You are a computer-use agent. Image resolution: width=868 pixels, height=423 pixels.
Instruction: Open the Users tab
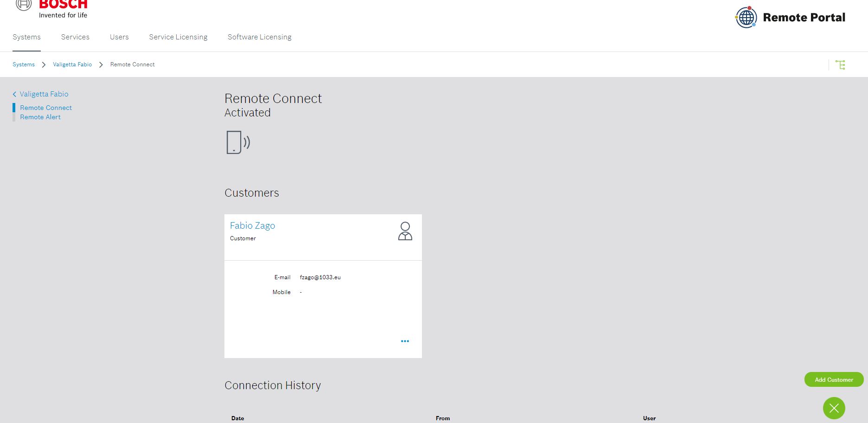point(119,37)
